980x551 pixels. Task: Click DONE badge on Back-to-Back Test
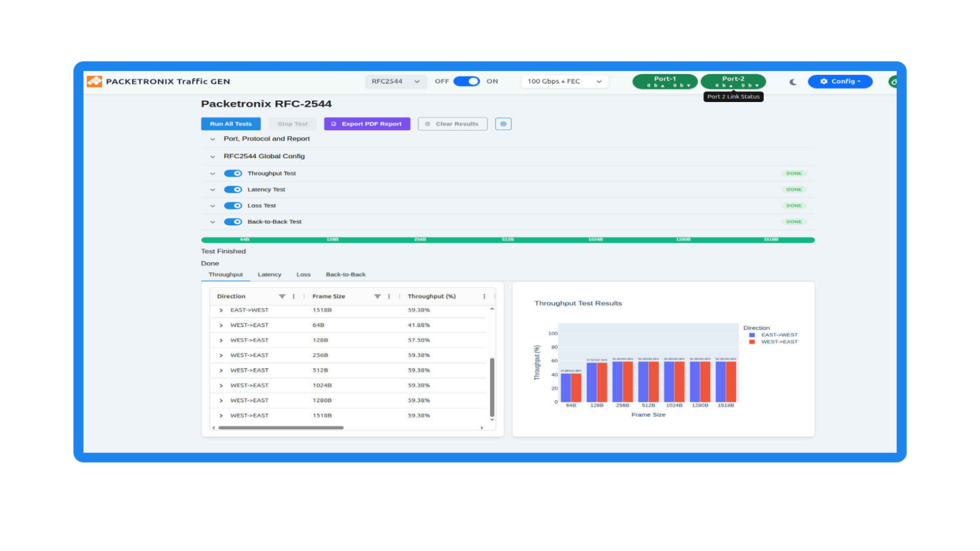[794, 222]
